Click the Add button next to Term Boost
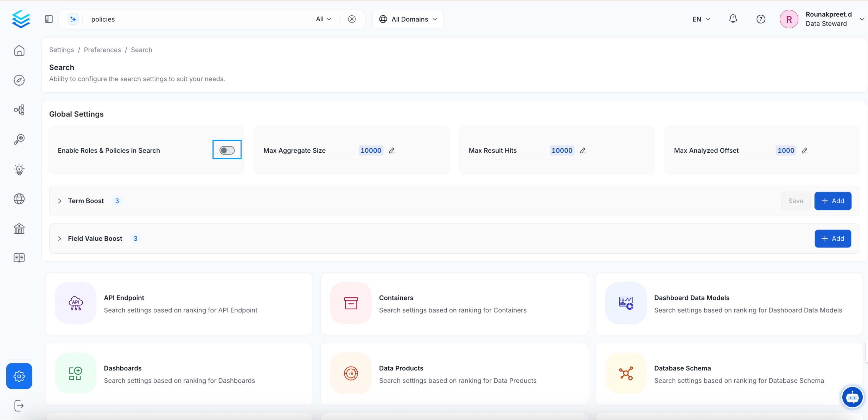This screenshot has width=868, height=420. point(833,201)
